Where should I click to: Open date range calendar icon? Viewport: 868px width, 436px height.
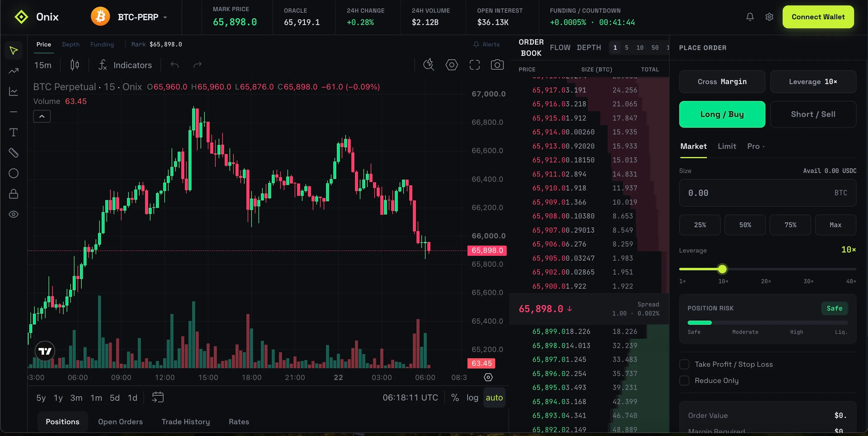[x=158, y=397]
